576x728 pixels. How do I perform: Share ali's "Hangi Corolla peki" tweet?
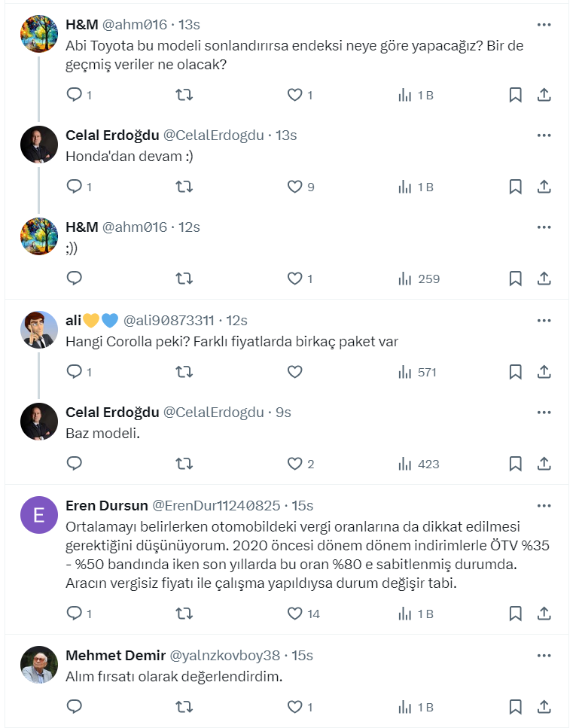544,372
